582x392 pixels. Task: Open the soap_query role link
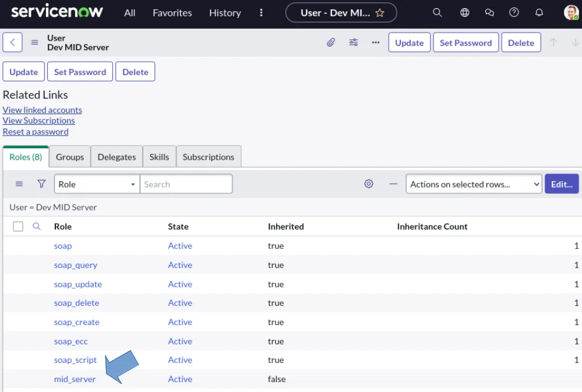coord(76,265)
